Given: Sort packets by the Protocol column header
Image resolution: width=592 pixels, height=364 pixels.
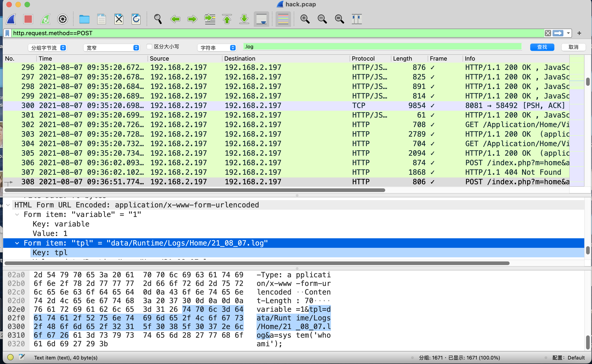Looking at the screenshot, I should [370, 59].
